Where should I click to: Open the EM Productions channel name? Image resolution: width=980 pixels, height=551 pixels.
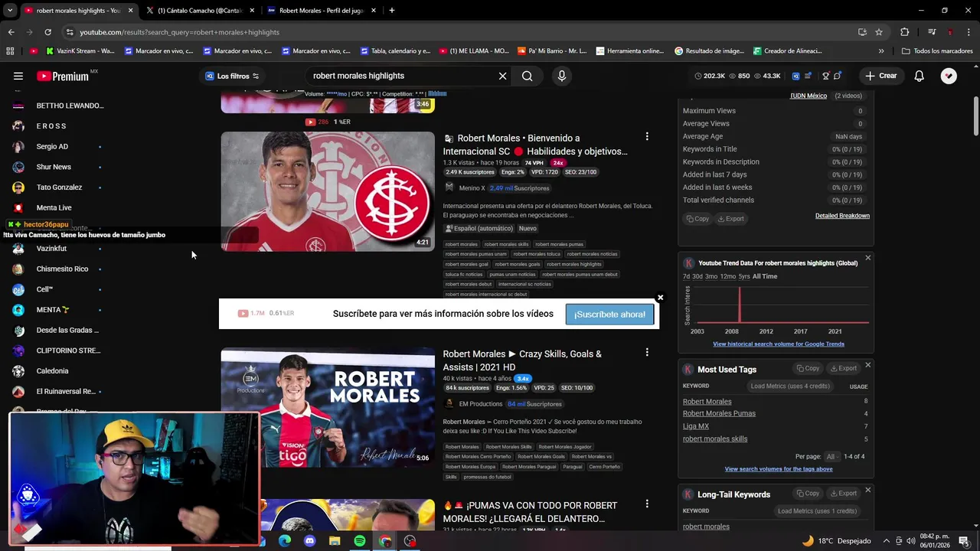pos(481,404)
